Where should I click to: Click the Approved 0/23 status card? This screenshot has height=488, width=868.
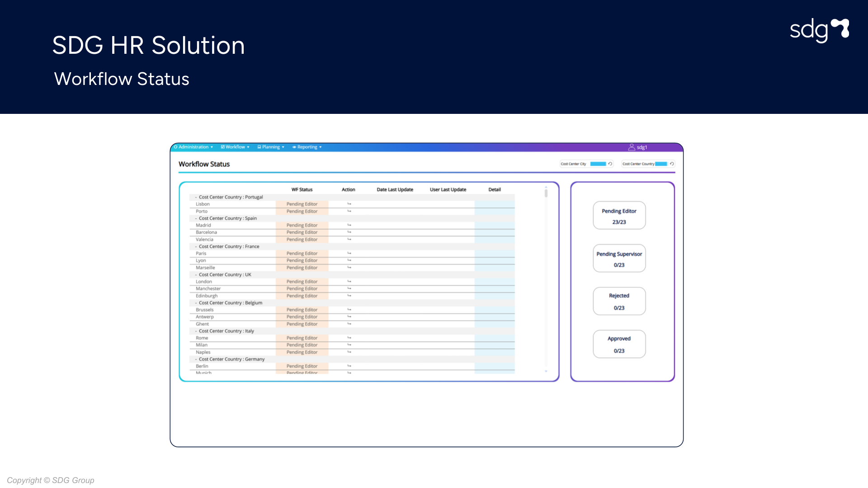(619, 344)
